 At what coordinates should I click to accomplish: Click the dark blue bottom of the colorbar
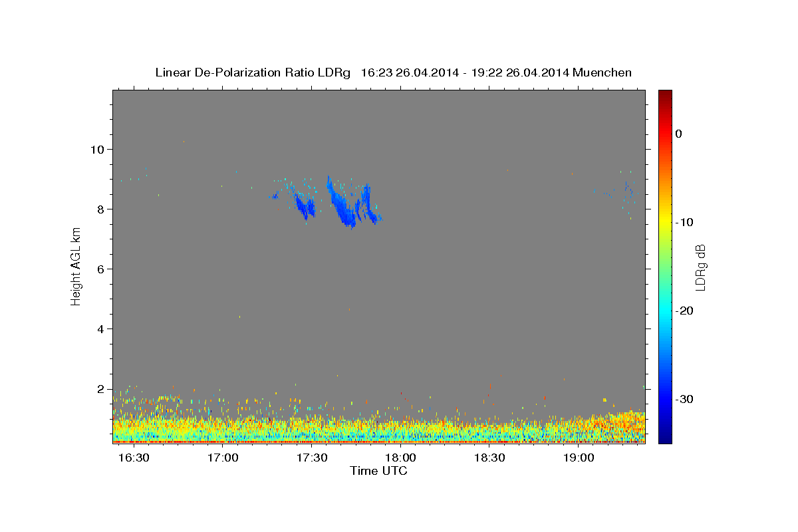pyautogui.click(x=665, y=438)
